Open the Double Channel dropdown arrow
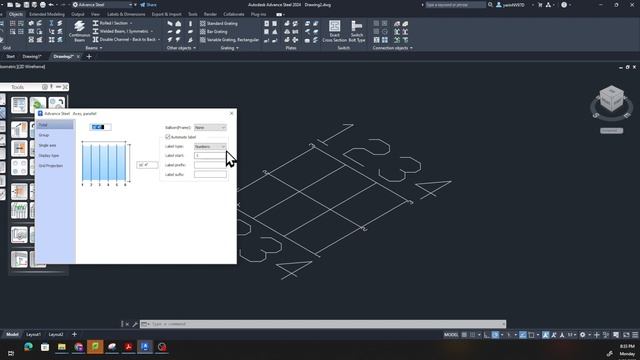Viewport: 640px width, 360px height. (159, 40)
